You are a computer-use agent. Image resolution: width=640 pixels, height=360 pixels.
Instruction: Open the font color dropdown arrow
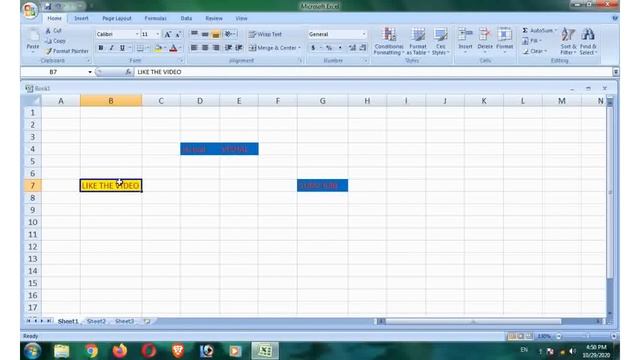[180, 48]
